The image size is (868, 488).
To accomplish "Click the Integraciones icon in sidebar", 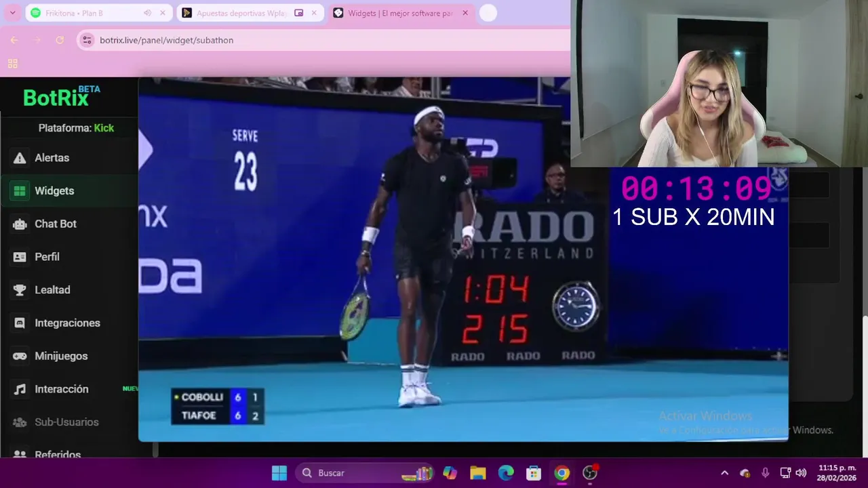I will 20,323.
